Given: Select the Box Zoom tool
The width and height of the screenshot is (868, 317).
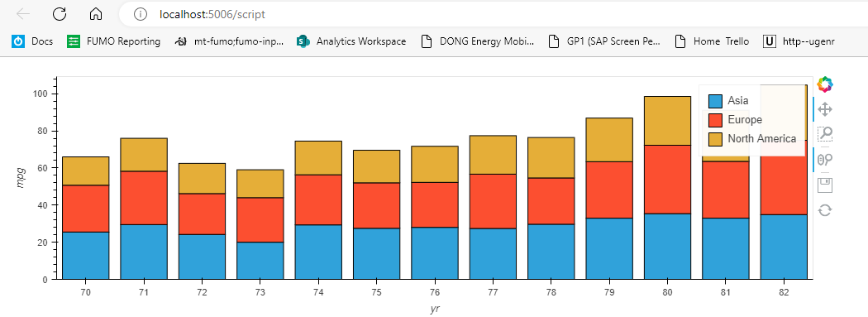Looking at the screenshot, I should 825,134.
